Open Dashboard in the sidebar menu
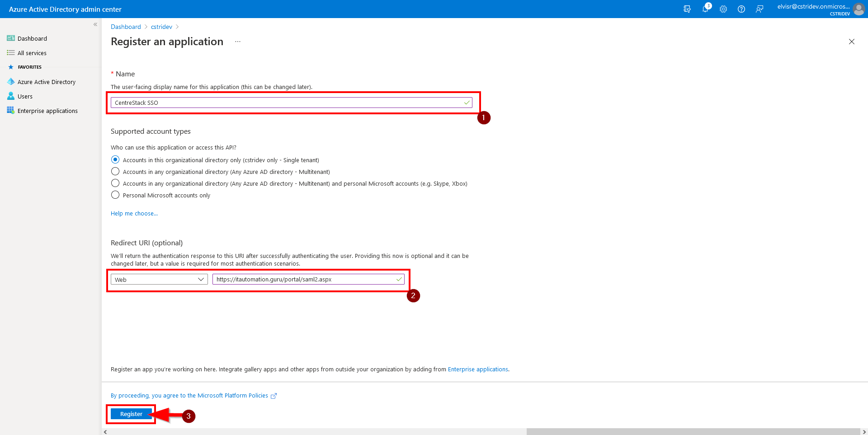The width and height of the screenshot is (868, 435). pyautogui.click(x=32, y=38)
